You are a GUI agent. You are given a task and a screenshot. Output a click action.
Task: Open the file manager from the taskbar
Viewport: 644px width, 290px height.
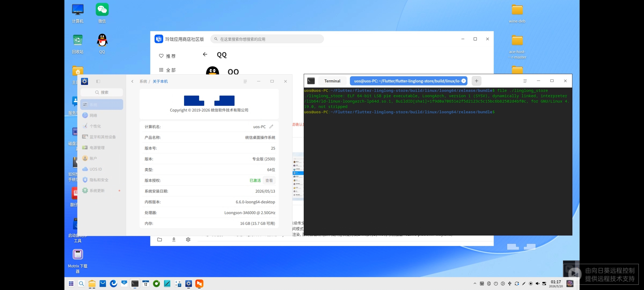92,284
